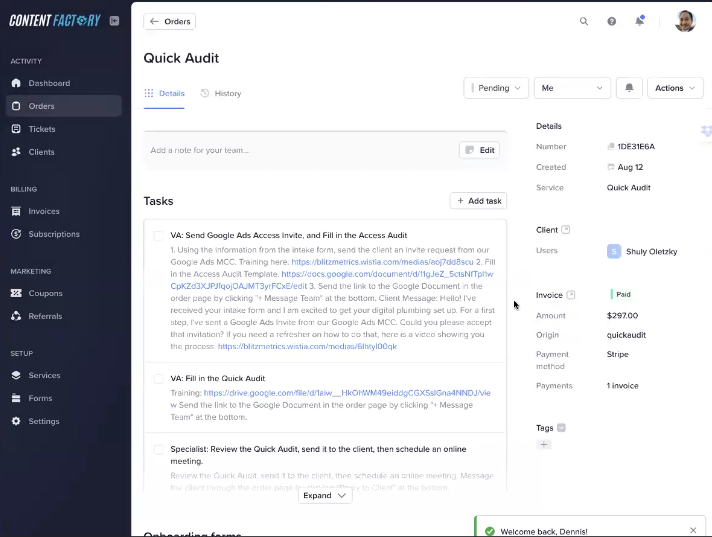Click the sidebar collapse icon beside logo
712x537 pixels.
click(x=114, y=20)
